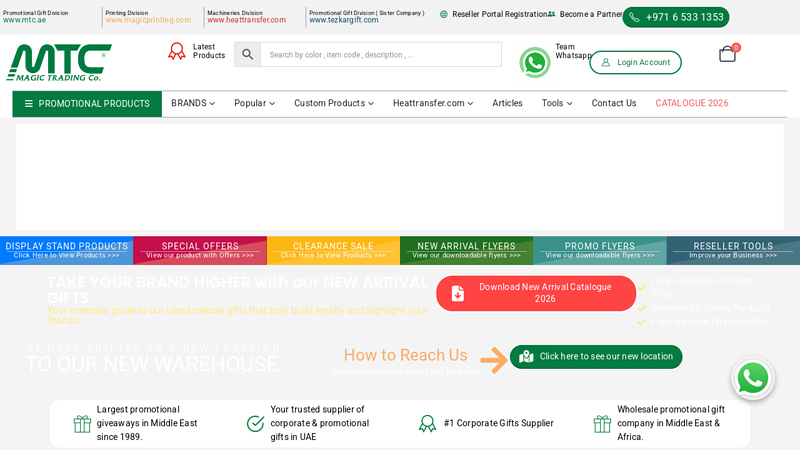Viewport: 800px width, 450px height.
Task: Click the hamburger icon in Promotional Products
Action: (29, 104)
